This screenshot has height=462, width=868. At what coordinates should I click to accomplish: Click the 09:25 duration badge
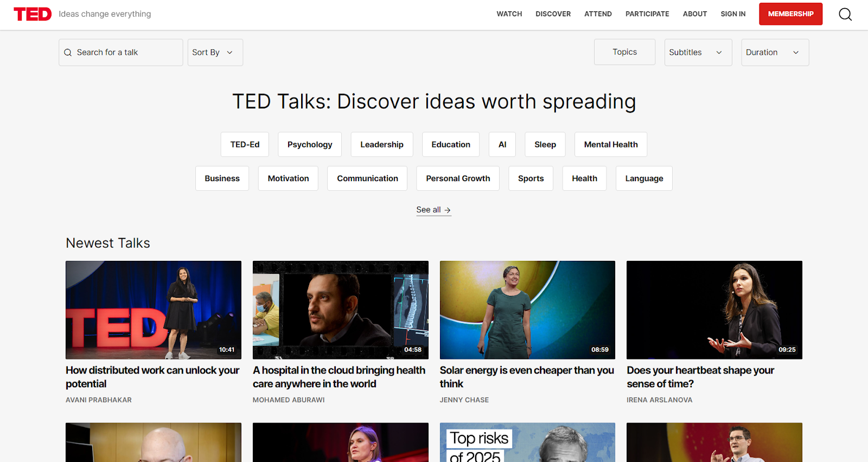click(787, 350)
